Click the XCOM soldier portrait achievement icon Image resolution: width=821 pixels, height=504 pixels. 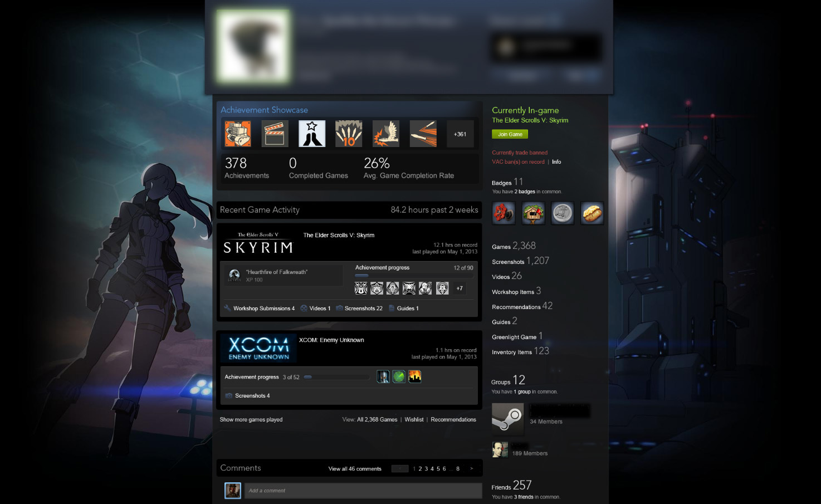coord(383,376)
